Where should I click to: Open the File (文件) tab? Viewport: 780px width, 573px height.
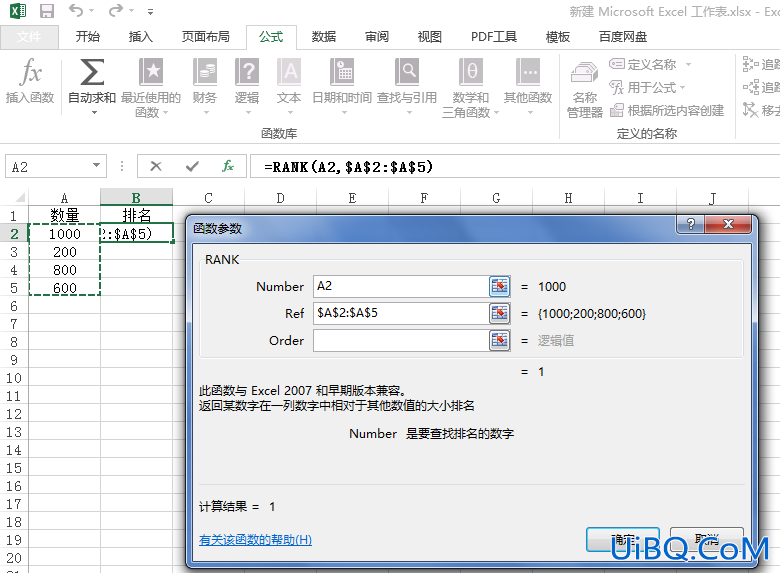[29, 37]
